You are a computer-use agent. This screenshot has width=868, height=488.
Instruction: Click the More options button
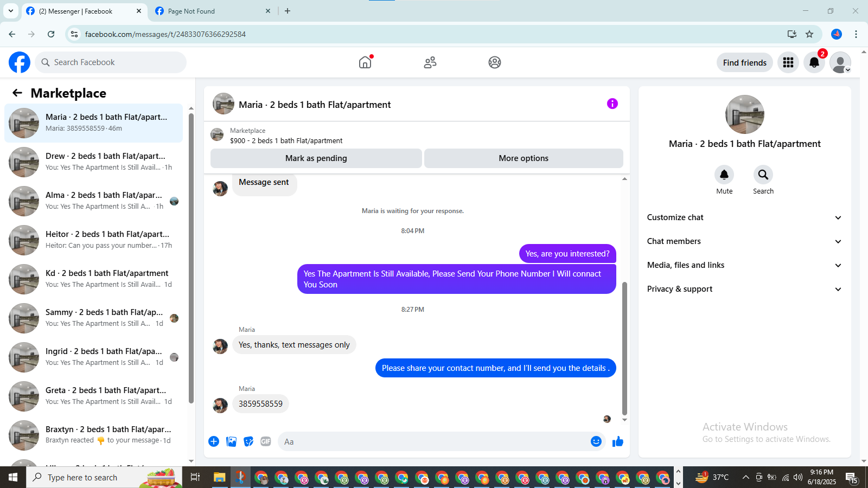click(524, 158)
